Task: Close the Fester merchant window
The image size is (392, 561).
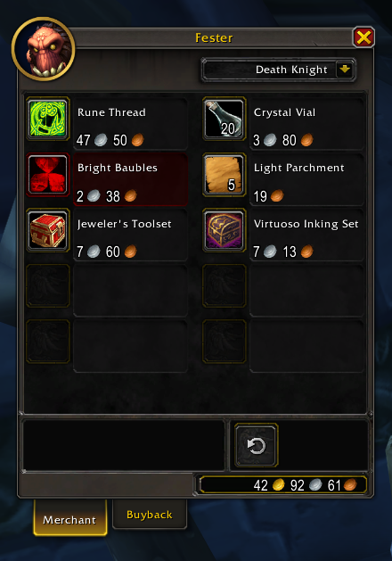Action: (363, 37)
